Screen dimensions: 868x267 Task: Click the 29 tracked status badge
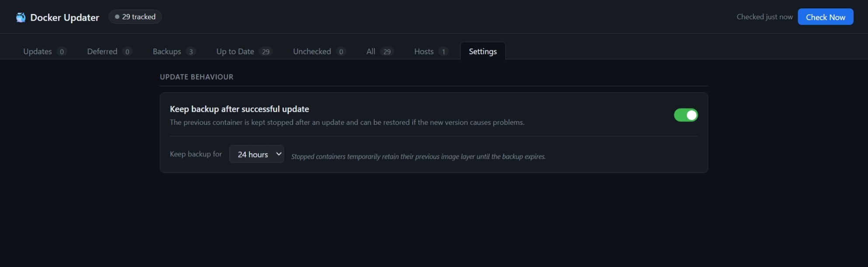[135, 17]
